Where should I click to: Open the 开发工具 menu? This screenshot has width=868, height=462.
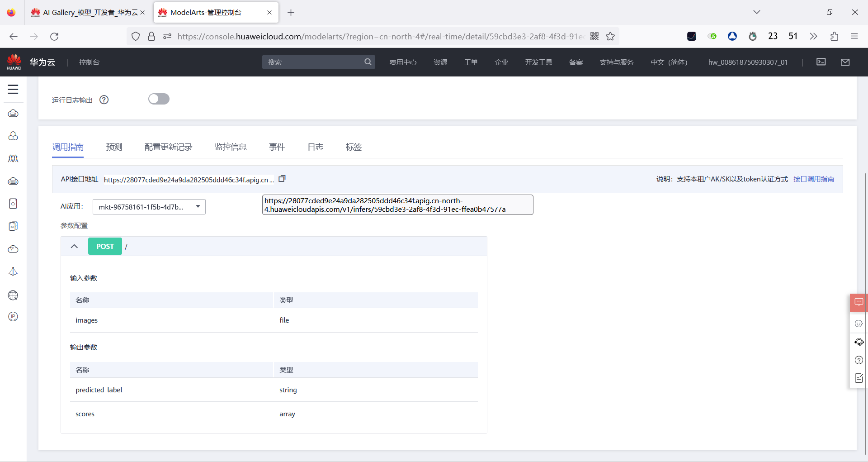(x=539, y=62)
